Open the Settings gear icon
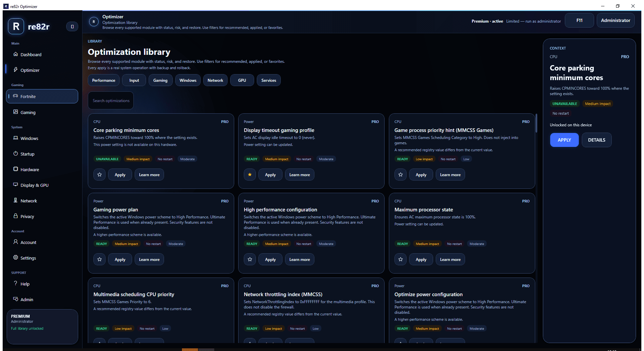 (16, 258)
